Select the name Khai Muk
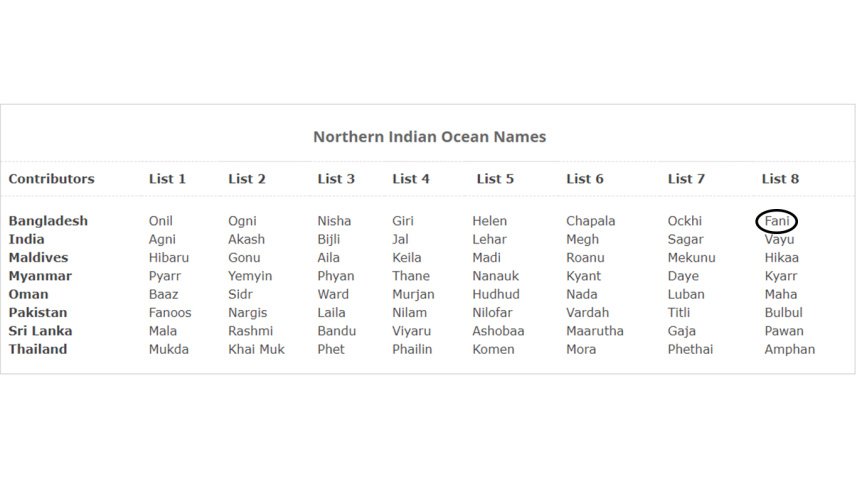 tap(256, 349)
